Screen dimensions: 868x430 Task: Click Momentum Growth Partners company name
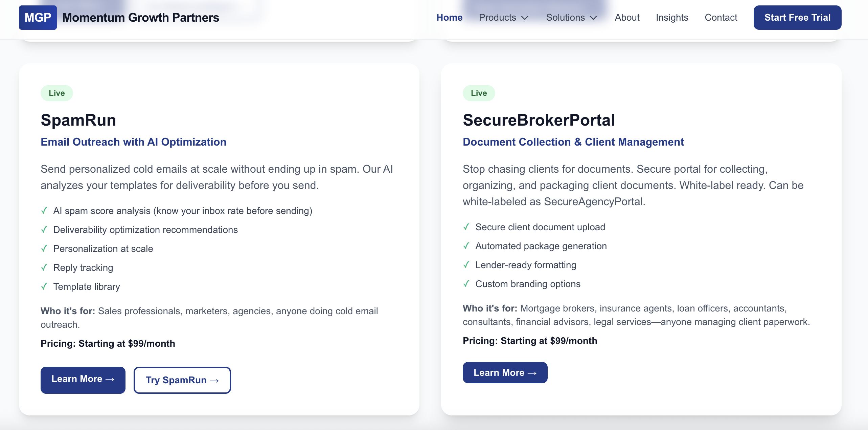tap(140, 17)
